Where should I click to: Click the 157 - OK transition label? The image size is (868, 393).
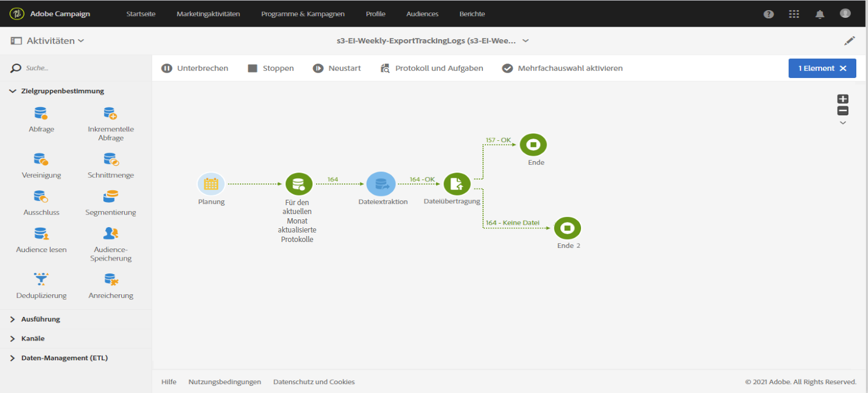(x=498, y=140)
